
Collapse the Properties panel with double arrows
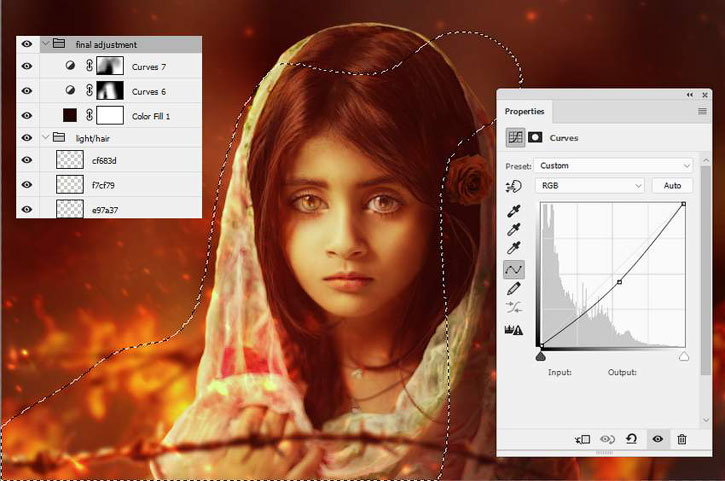(689, 95)
